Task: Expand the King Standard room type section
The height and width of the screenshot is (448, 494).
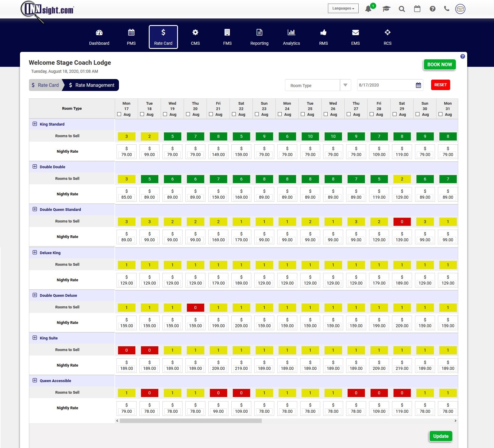Action: [x=35, y=124]
